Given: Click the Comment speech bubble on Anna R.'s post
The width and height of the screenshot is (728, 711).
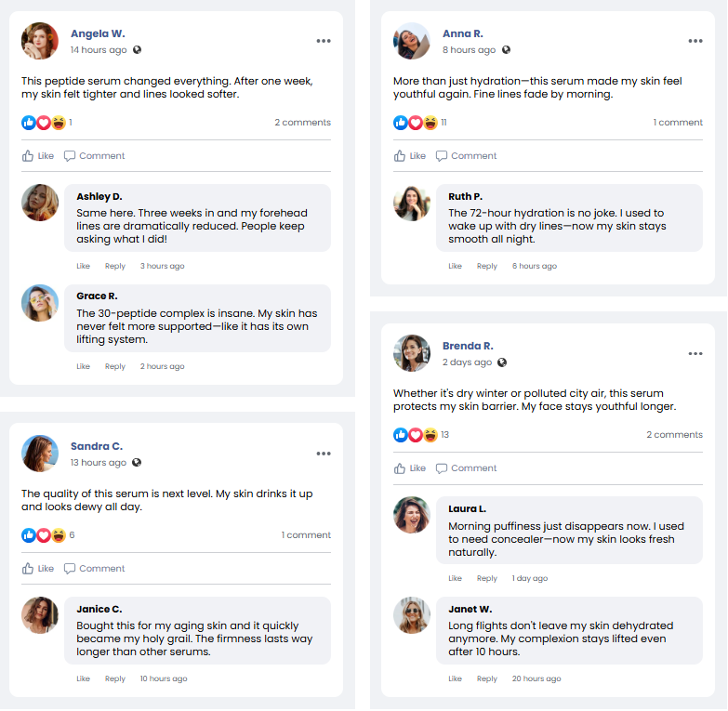Looking at the screenshot, I should [x=442, y=156].
